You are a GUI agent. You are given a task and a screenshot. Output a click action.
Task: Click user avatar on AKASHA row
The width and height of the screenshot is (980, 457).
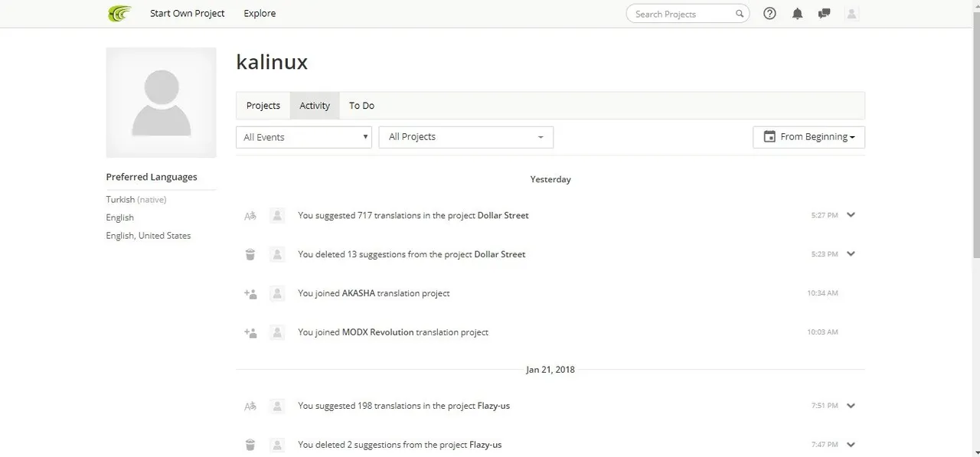coord(277,293)
